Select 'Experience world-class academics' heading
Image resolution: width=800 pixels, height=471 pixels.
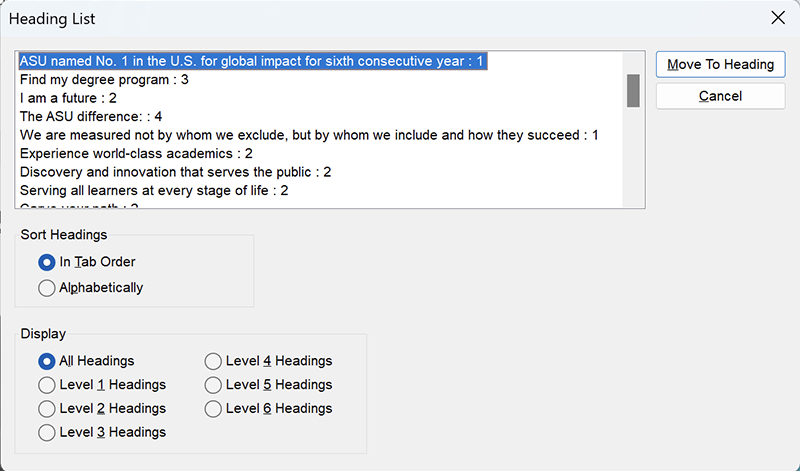136,154
